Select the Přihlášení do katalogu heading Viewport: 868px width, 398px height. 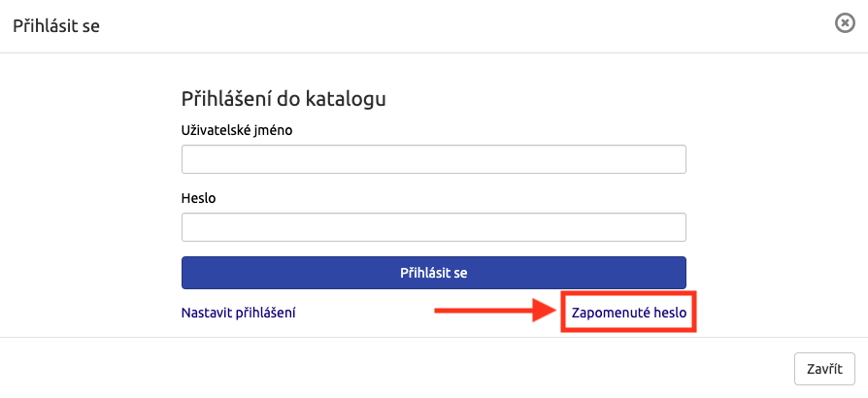coord(284,98)
